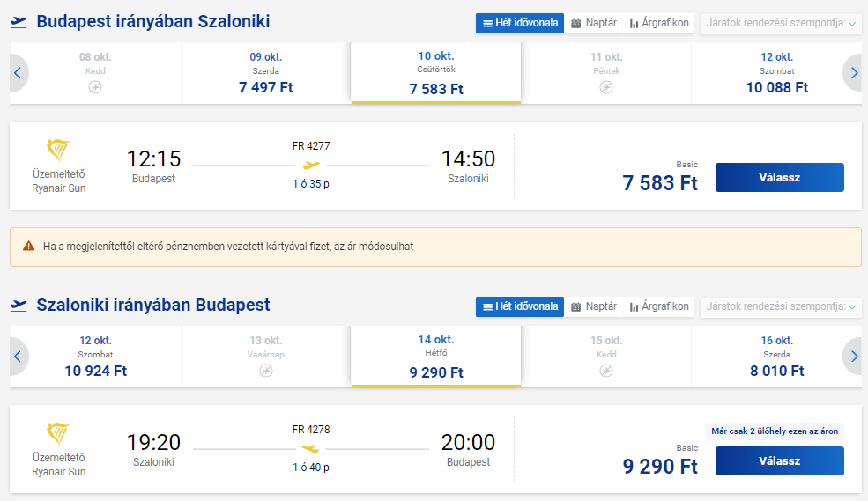This screenshot has height=501, width=868.
Task: Select the 9 290 Ft return flight with Válassz
Action: click(x=779, y=460)
